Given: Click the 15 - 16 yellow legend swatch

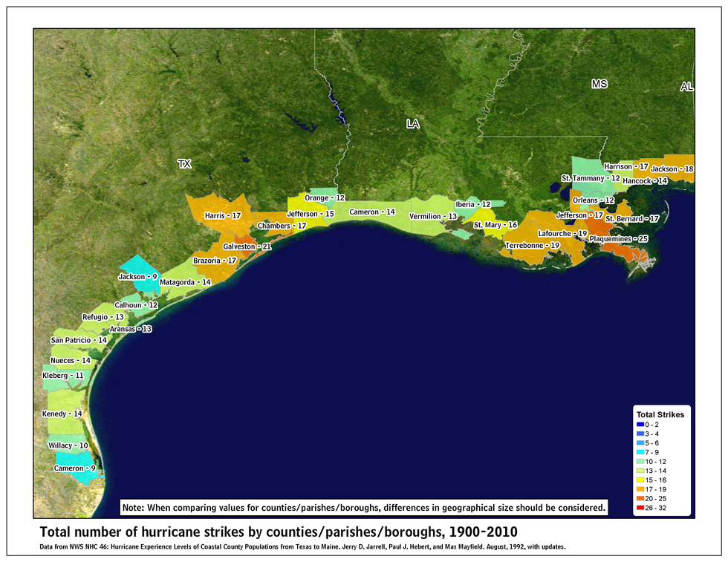Looking at the screenshot, I should [x=640, y=480].
